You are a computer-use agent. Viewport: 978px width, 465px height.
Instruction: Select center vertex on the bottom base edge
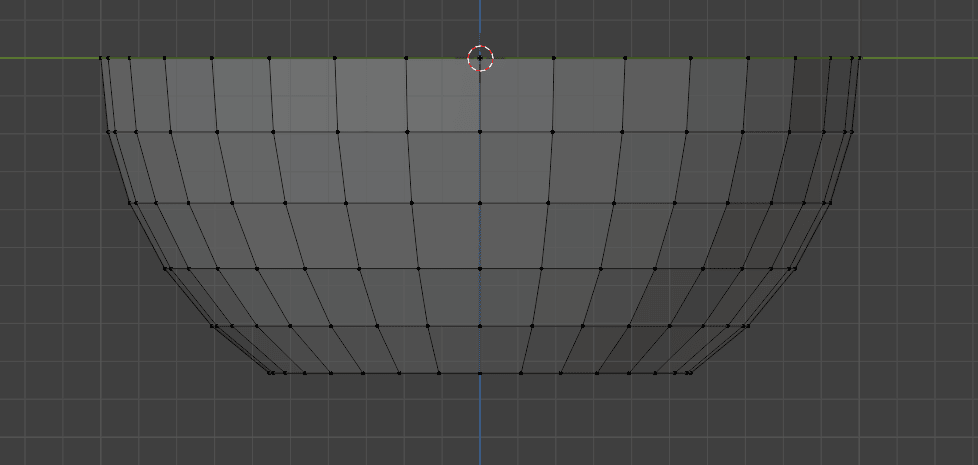coord(480,373)
